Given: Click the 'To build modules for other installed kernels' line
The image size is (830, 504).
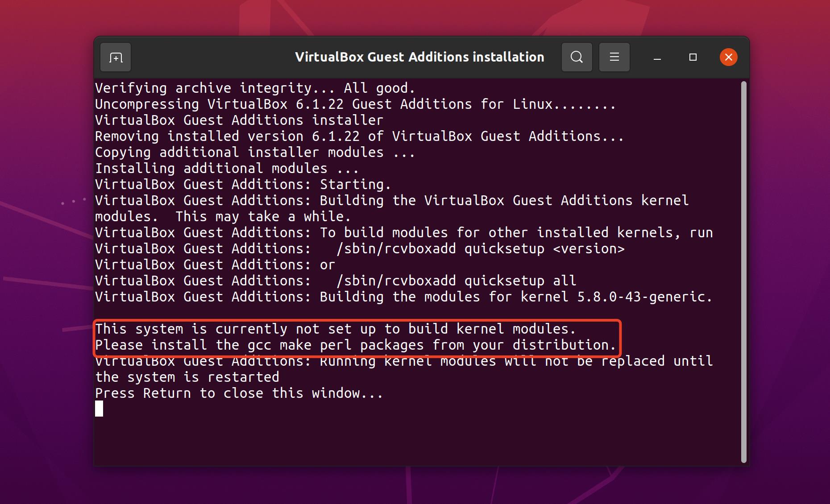Looking at the screenshot, I should (404, 233).
